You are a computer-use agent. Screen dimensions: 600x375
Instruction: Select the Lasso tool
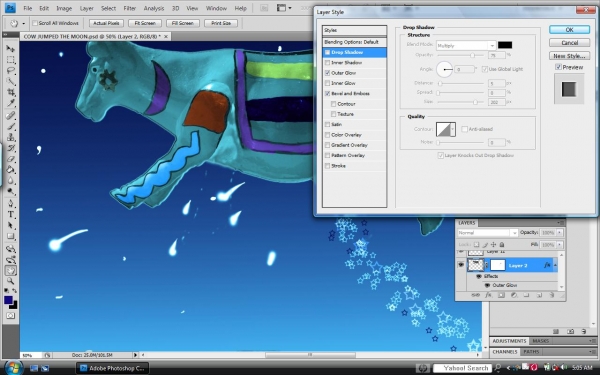pyautogui.click(x=10, y=70)
